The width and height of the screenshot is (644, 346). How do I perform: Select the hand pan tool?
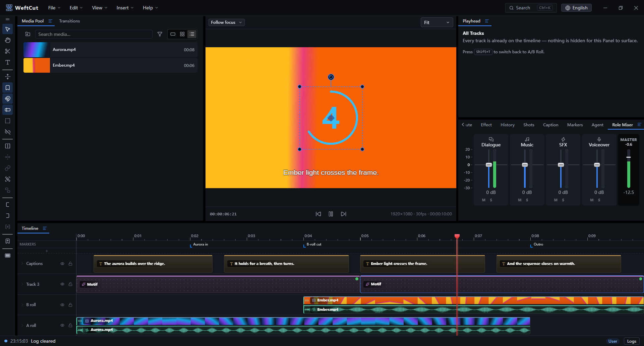click(7, 40)
